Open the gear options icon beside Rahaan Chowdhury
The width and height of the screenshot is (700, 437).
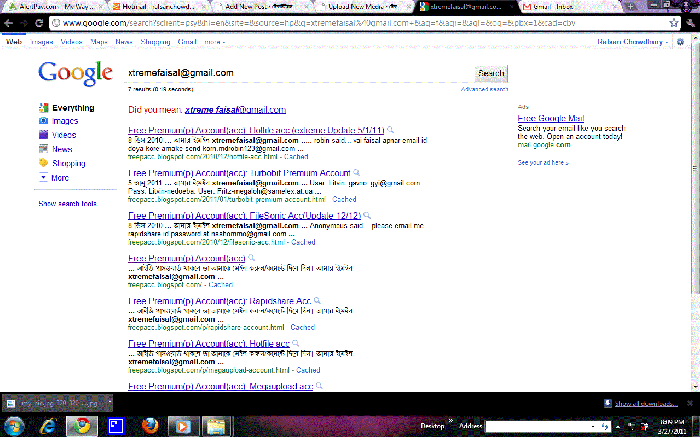tap(680, 42)
